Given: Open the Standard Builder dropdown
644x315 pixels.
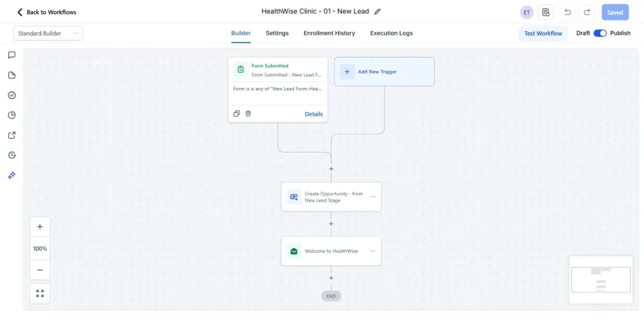Looking at the screenshot, I should 48,33.
